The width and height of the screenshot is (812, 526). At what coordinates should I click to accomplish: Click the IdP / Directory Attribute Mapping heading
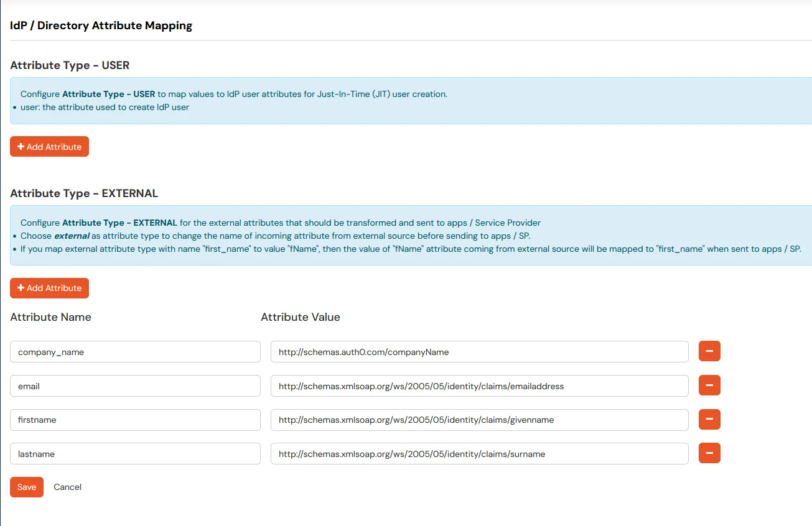(x=100, y=25)
